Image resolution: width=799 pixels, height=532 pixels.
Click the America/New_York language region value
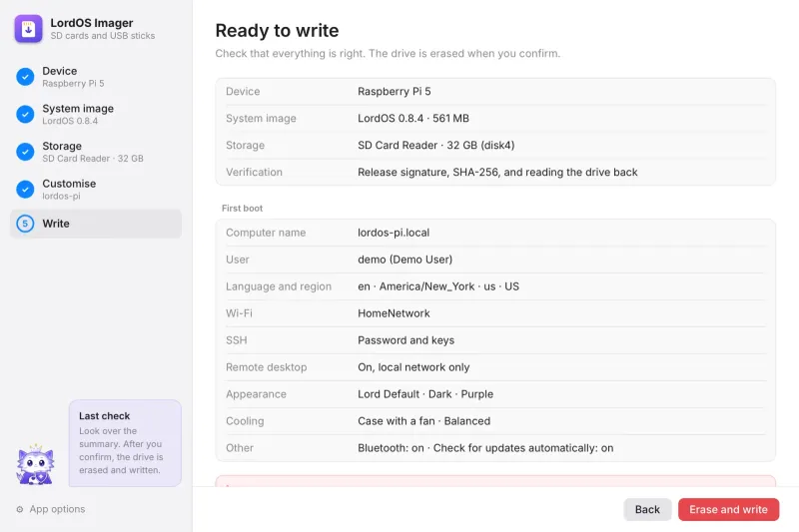coord(438,286)
